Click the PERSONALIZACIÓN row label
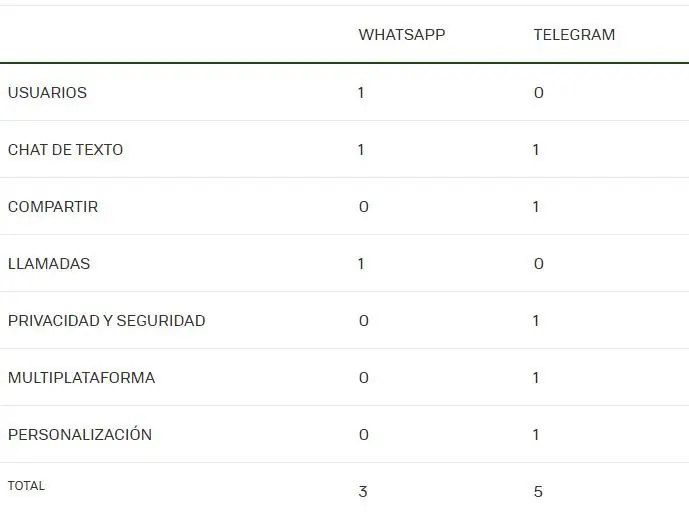The image size is (689, 518). [x=80, y=435]
